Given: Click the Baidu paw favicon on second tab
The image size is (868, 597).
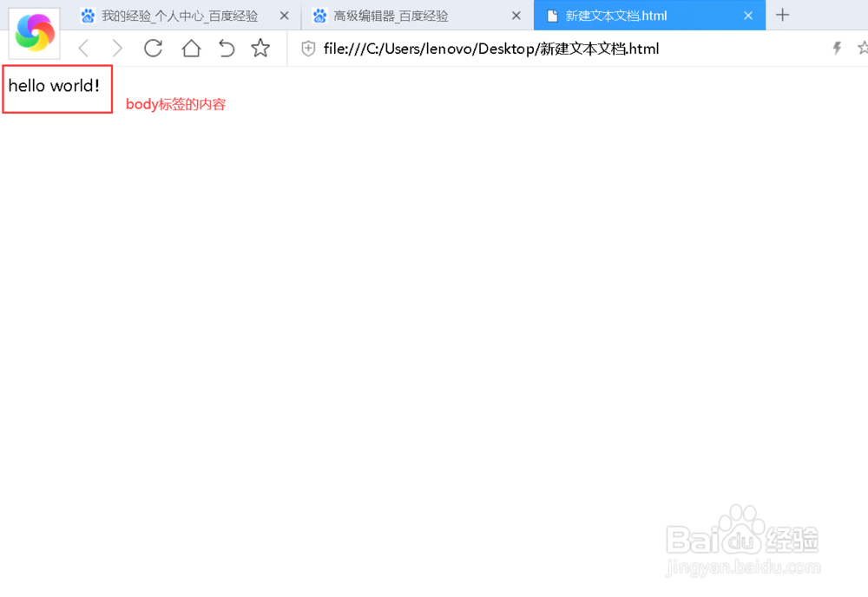Looking at the screenshot, I should click(x=319, y=16).
